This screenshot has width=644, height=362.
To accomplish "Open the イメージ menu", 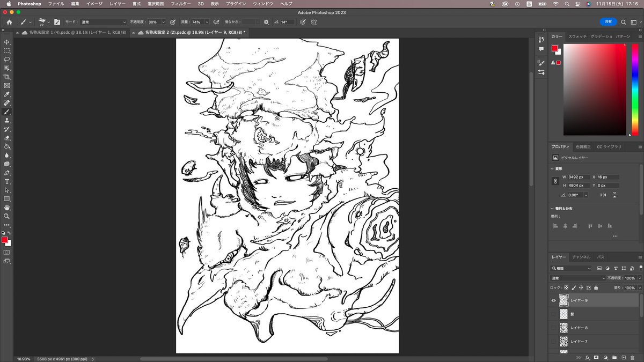I will 94,4.
